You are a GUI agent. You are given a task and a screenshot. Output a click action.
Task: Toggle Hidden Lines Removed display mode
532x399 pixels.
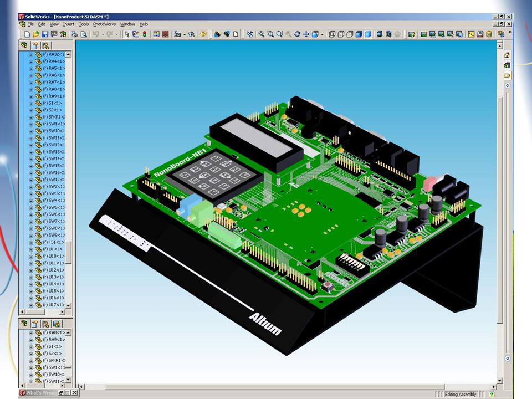coord(350,34)
